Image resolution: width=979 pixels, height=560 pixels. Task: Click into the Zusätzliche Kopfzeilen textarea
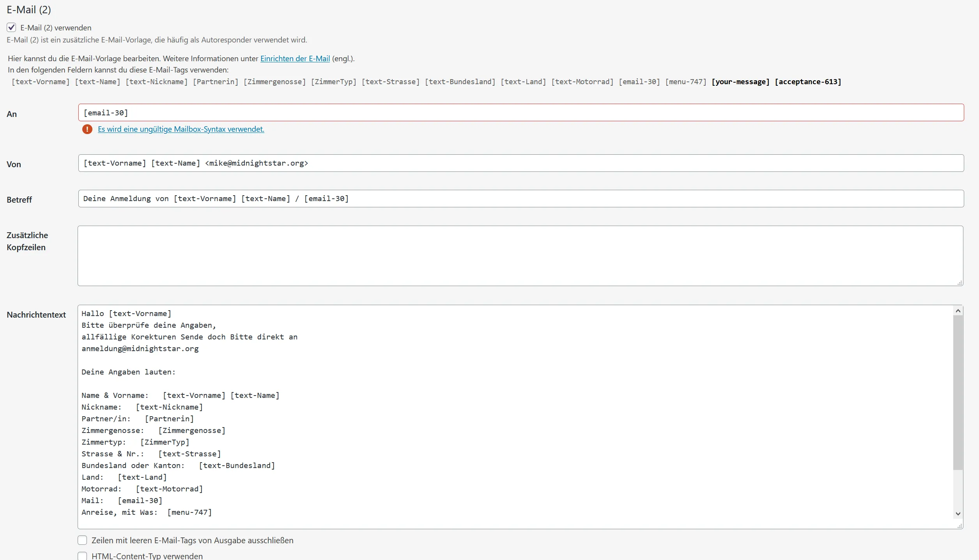[x=520, y=256]
